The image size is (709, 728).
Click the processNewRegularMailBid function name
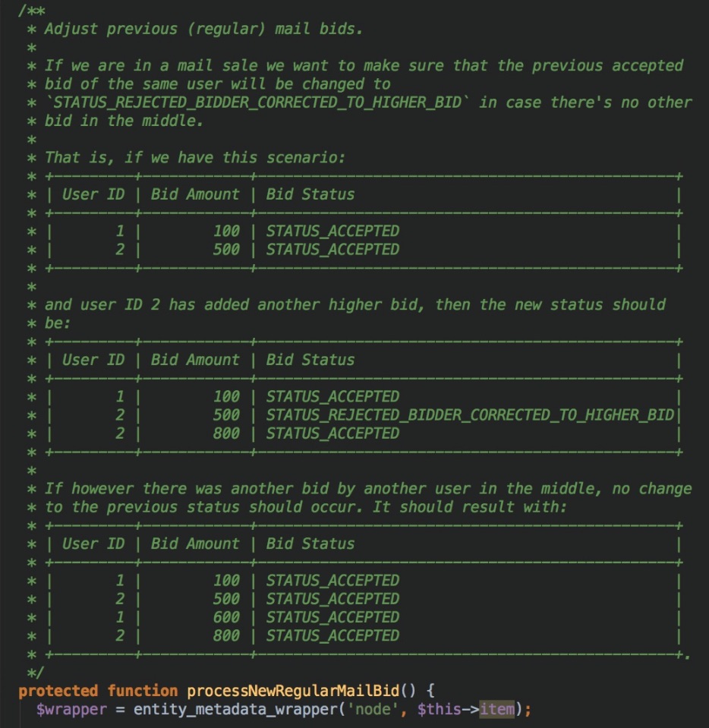(x=293, y=691)
